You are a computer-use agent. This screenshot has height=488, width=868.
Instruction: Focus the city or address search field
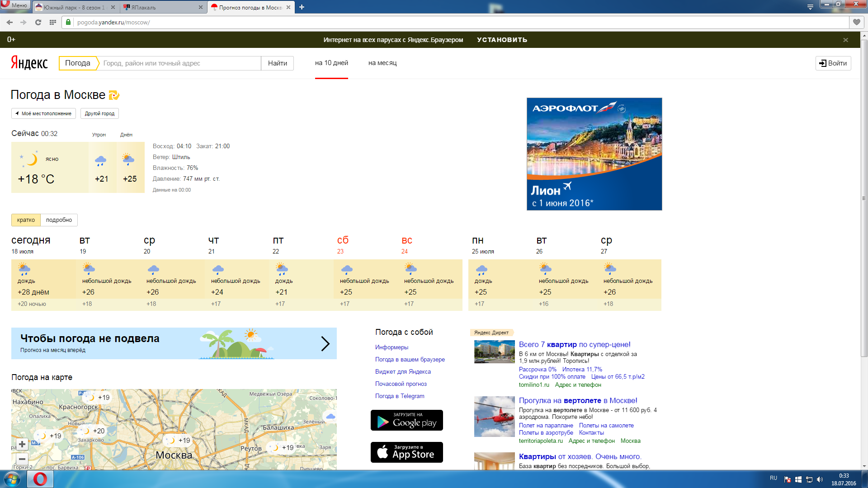[180, 63]
